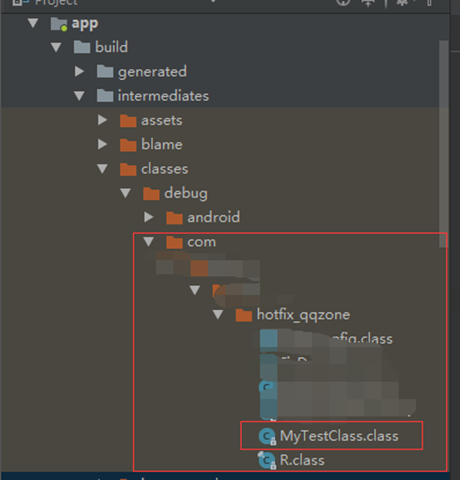The height and width of the screenshot is (480, 460).
Task: Click the MyTestClass.class file icon
Action: pyautogui.click(x=267, y=436)
